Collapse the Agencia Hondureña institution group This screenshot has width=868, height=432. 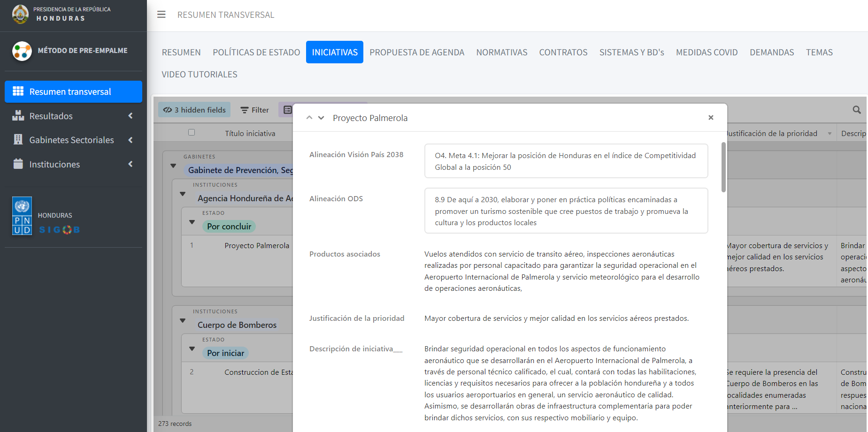pyautogui.click(x=183, y=194)
